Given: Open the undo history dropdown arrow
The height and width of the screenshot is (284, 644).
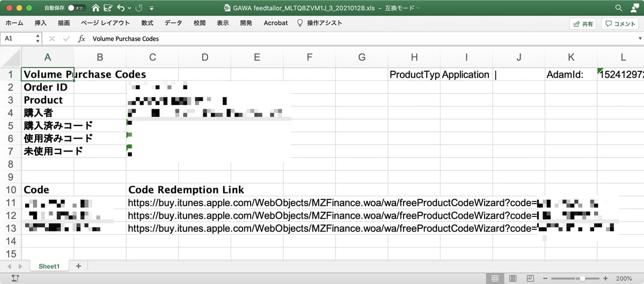Looking at the screenshot, I should (x=129, y=9).
